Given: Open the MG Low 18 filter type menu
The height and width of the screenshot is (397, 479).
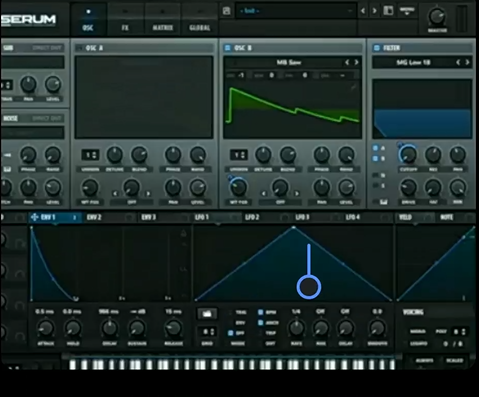Looking at the screenshot, I should [x=413, y=62].
